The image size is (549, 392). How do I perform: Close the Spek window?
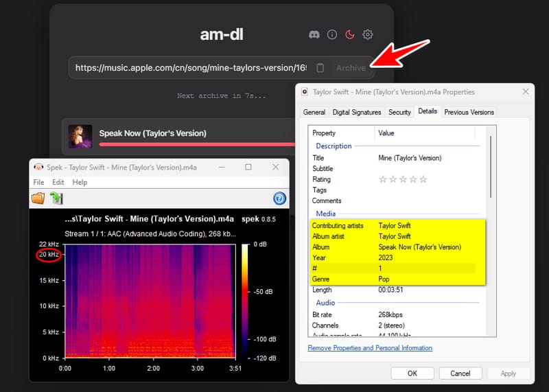[276, 167]
